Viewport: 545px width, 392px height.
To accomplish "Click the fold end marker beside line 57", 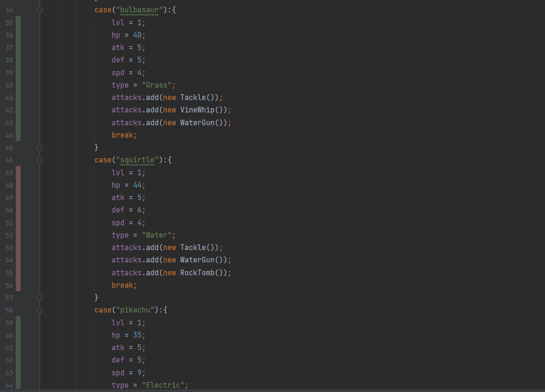I will click(40, 297).
